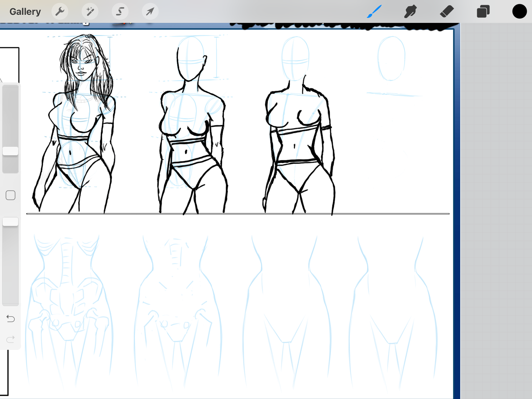The height and width of the screenshot is (399, 532).
Task: Click the brush size slider handle
Action: point(11,151)
